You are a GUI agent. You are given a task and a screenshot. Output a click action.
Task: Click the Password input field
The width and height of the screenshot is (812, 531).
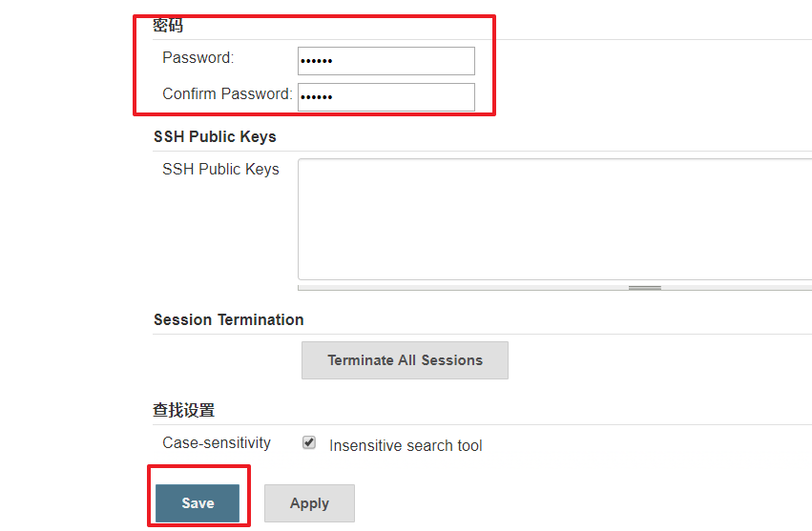coord(385,61)
